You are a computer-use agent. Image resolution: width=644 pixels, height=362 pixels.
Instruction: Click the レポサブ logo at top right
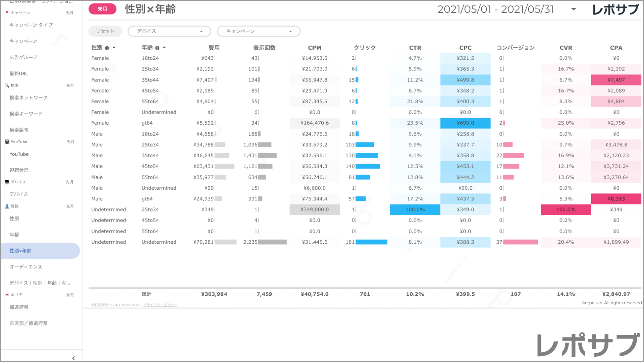616,9
